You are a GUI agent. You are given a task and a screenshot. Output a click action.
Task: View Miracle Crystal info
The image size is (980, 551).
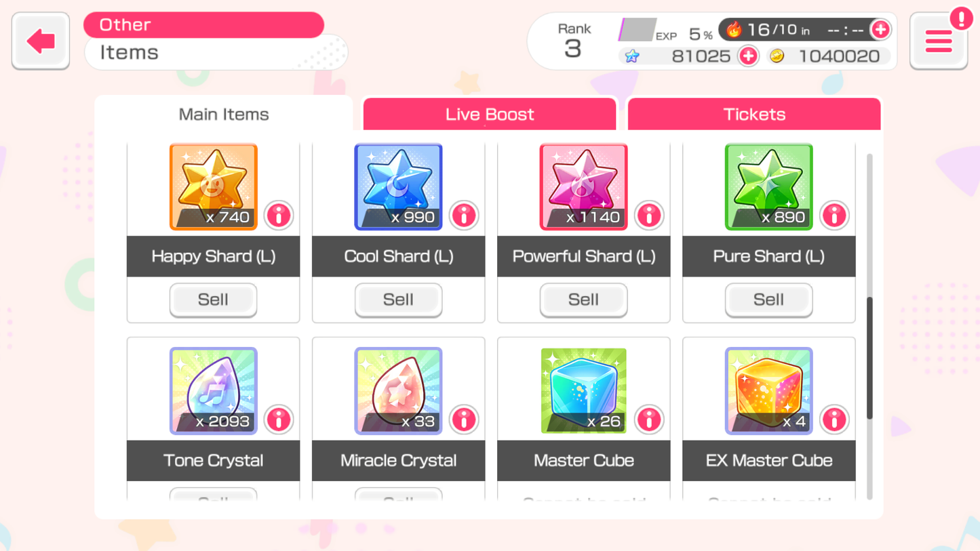click(464, 420)
